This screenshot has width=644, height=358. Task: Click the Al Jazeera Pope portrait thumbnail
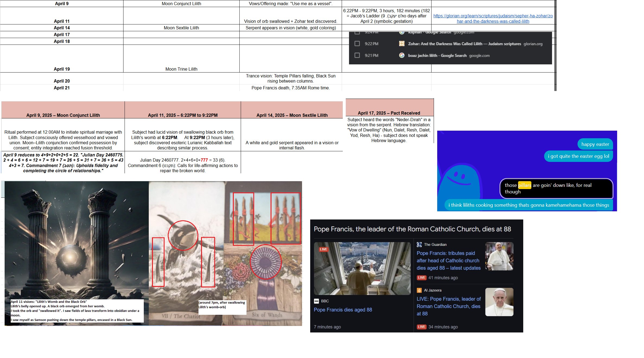[499, 302]
